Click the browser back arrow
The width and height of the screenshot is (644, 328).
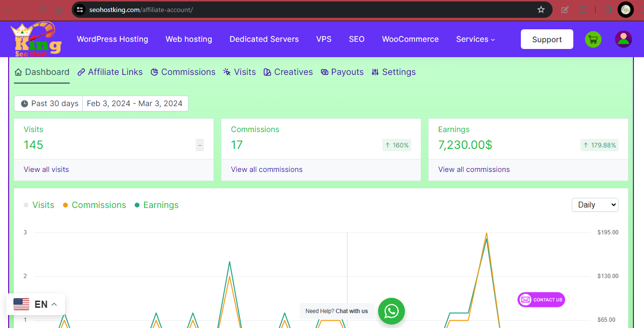coord(8,10)
